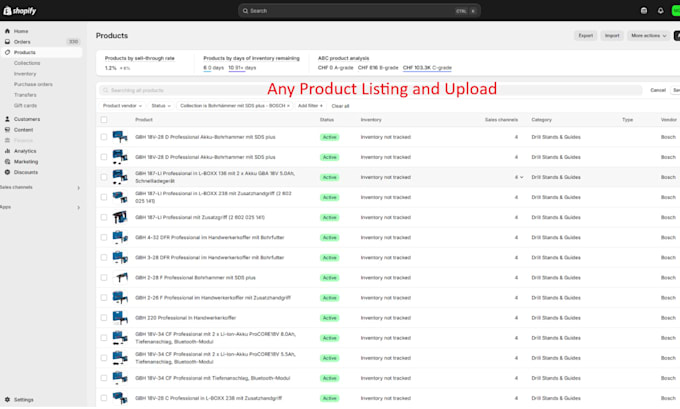Click Active badge in GBH 220 row
The width and height of the screenshot is (680, 409).
click(x=330, y=318)
